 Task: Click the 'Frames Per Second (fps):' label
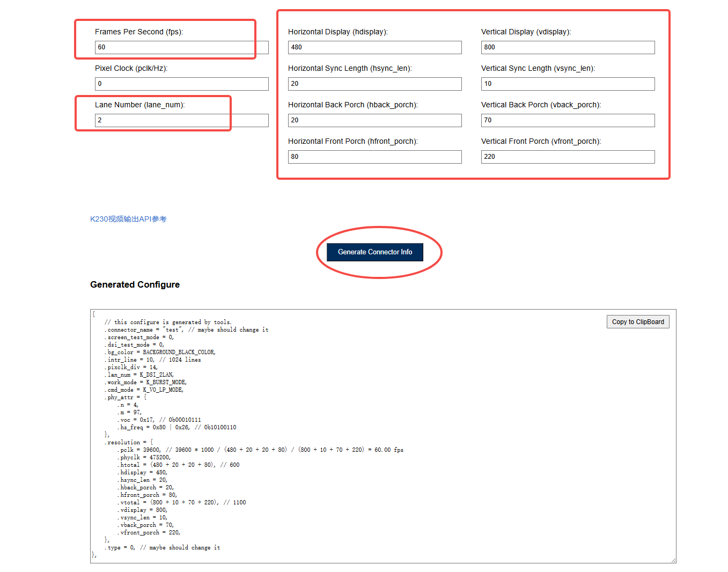(139, 32)
